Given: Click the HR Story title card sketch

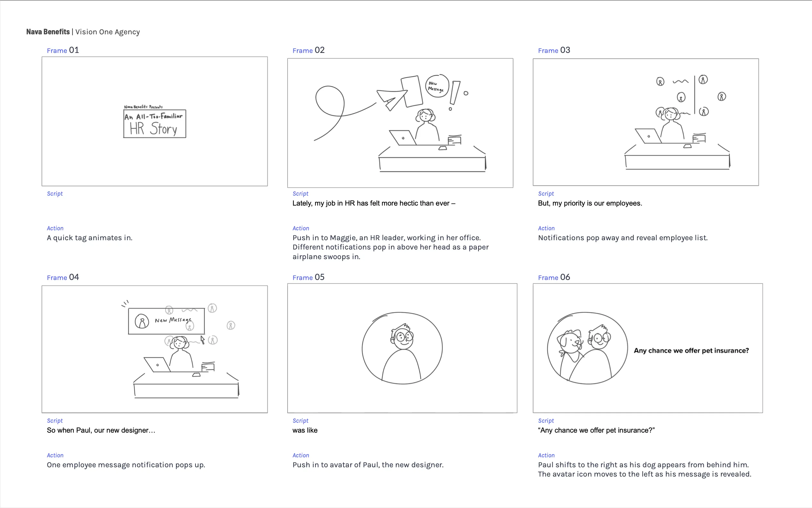Looking at the screenshot, I should [x=154, y=124].
